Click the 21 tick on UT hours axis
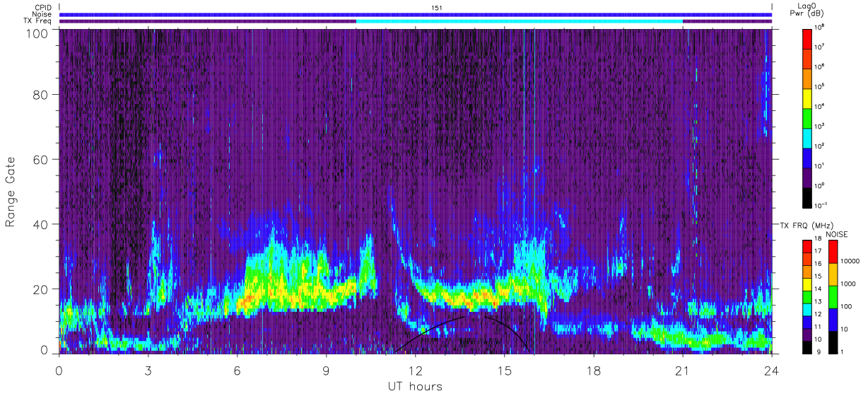 pyautogui.click(x=683, y=370)
